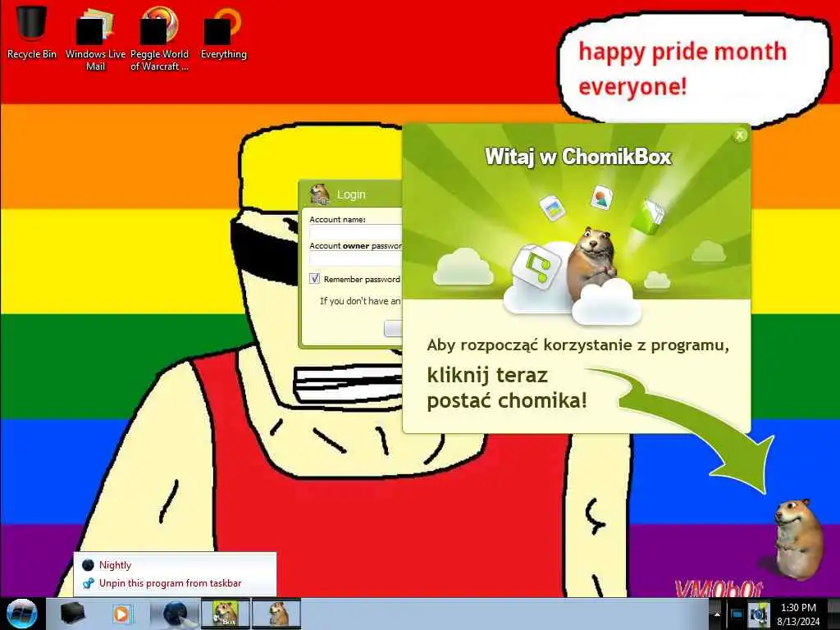Viewport: 840px width, 630px height.
Task: Click the camera-style icon in the system tray
Action: click(759, 614)
